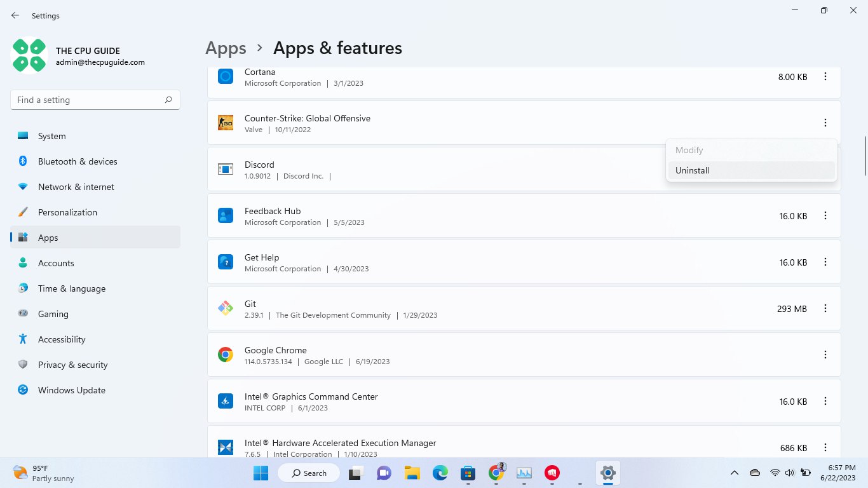868x488 pixels.
Task: Focus the Find a setting search box
Action: (x=95, y=100)
